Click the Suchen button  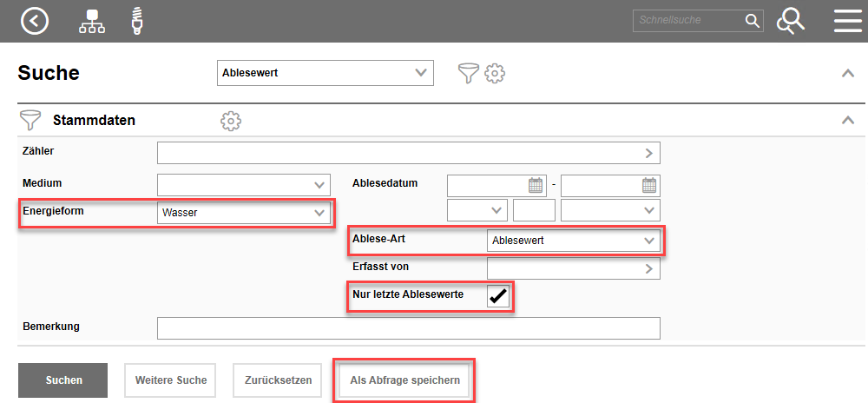[x=62, y=380]
